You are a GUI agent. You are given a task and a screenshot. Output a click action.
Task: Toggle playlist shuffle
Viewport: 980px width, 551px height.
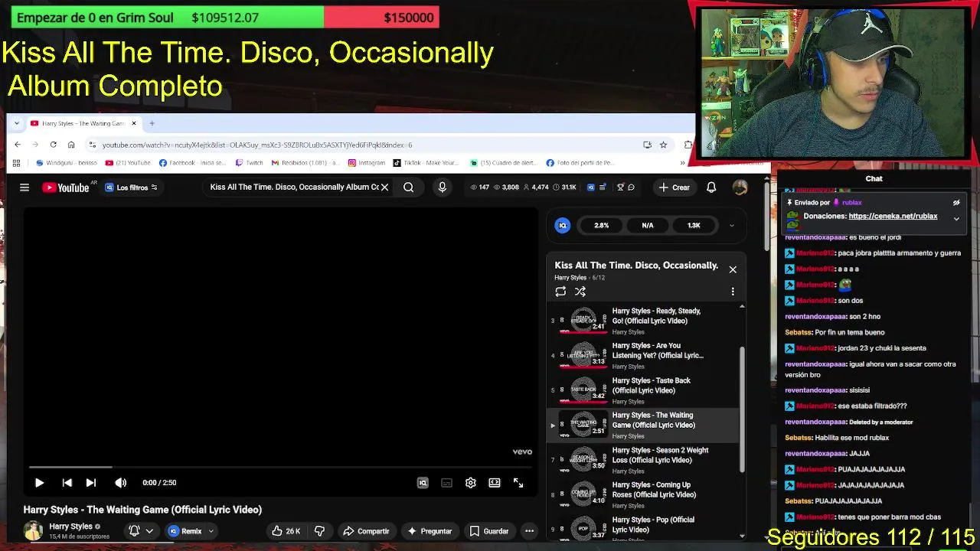click(x=580, y=292)
